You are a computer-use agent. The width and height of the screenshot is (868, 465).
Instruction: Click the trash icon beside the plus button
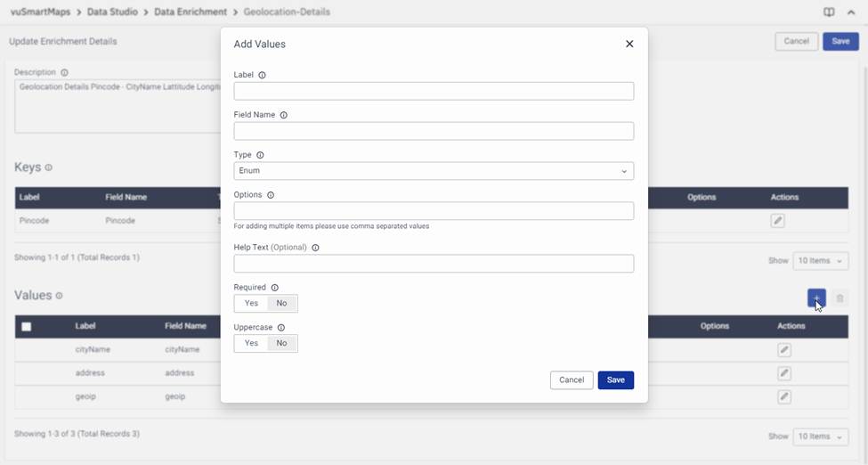[x=840, y=298]
